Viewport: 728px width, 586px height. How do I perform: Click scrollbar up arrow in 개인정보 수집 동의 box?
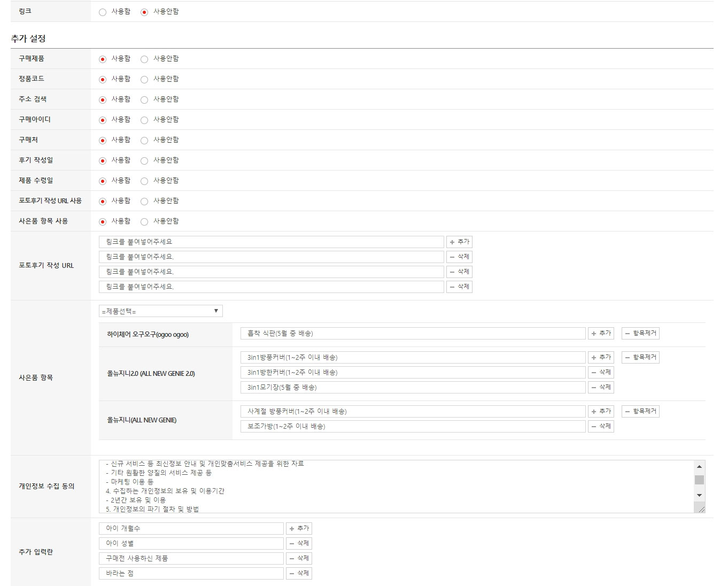(x=699, y=466)
